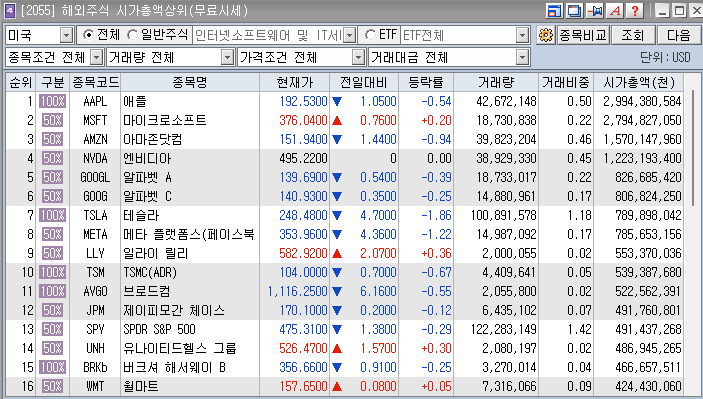
Task: Click the 100% margin badge in TSLA row
Action: tap(52, 215)
